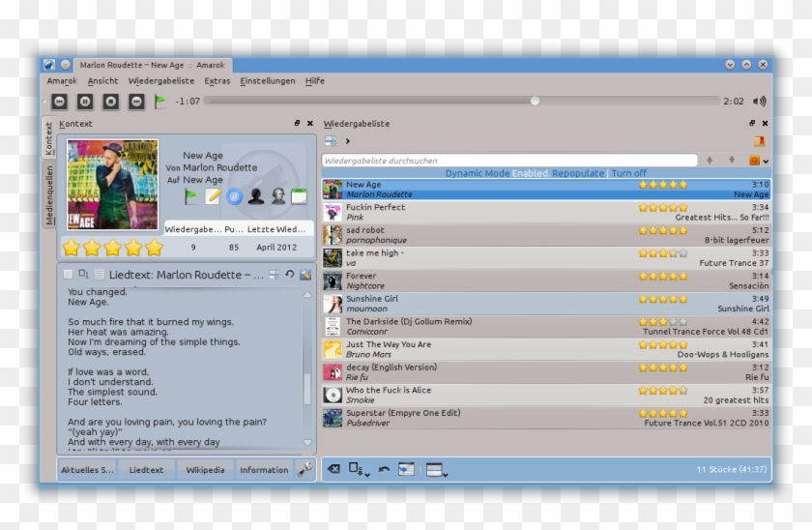Open the playlist bookmark menu icon

tap(759, 141)
